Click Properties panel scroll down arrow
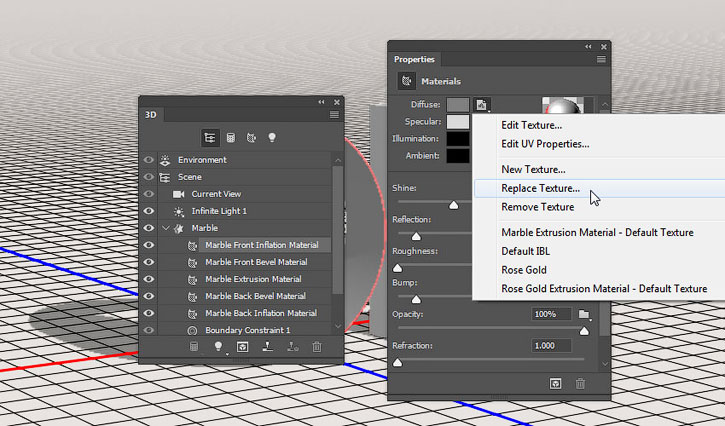 click(605, 364)
